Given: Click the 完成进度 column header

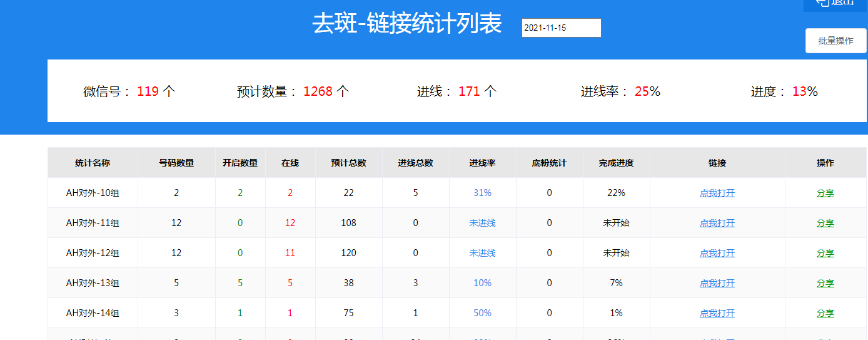Looking at the screenshot, I should pos(617,163).
